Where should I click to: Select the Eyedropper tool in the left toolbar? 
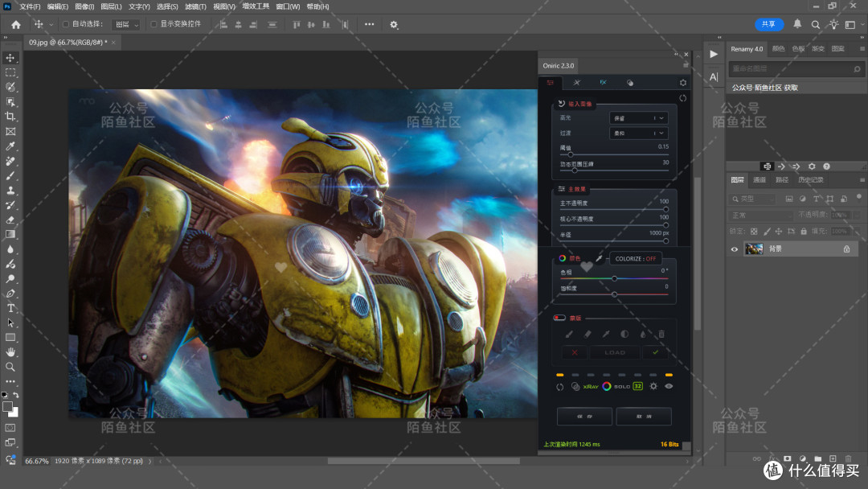10,146
